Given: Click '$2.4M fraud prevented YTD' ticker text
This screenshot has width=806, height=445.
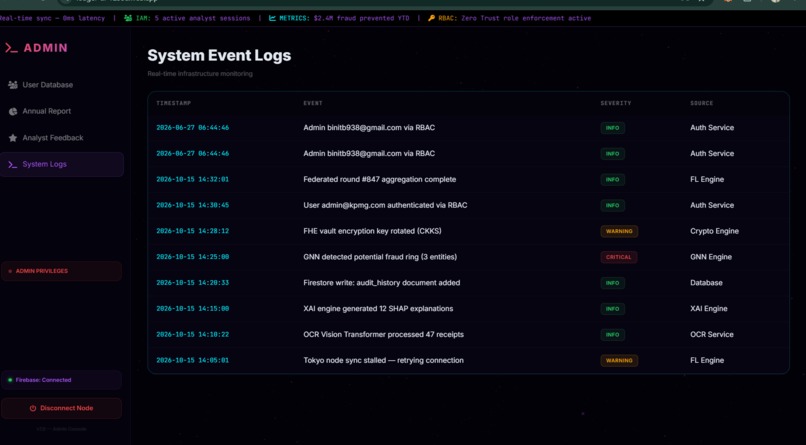Looking at the screenshot, I should coord(362,18).
